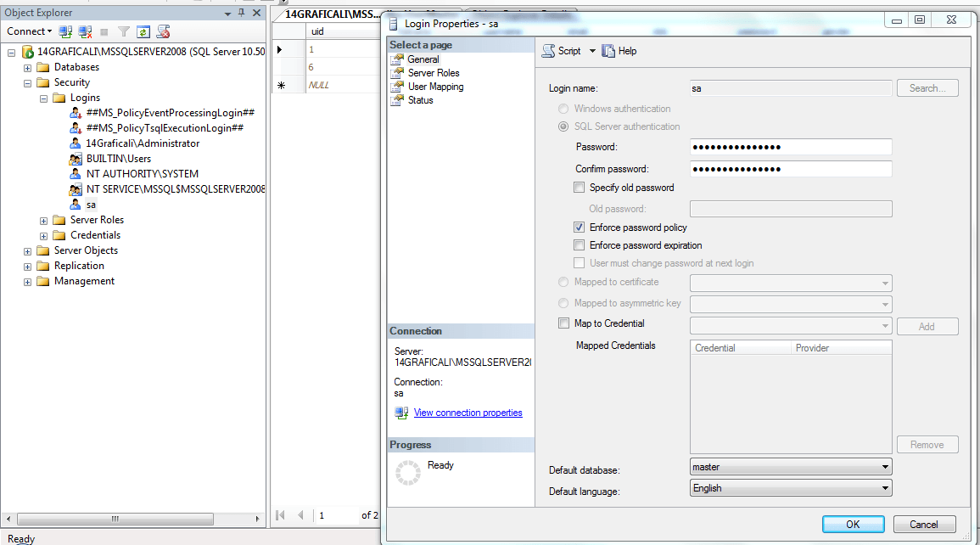Open the Script dropdown arrow
The width and height of the screenshot is (980, 545).
pos(592,51)
